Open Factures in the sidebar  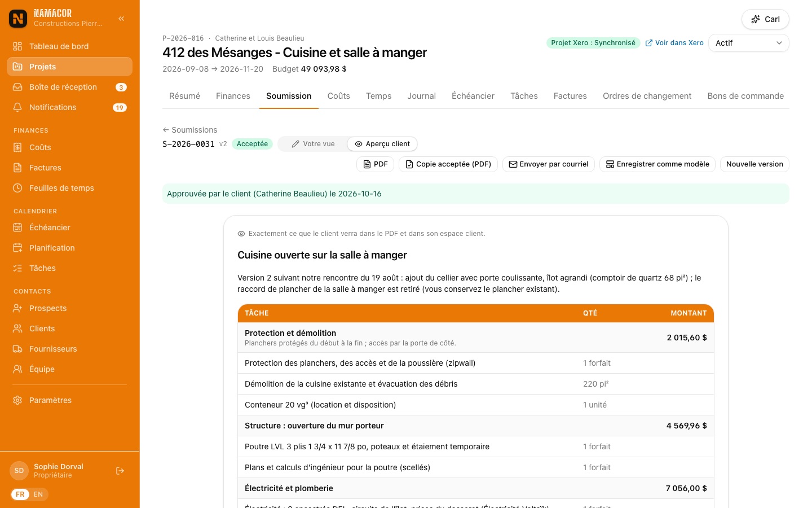point(69,168)
